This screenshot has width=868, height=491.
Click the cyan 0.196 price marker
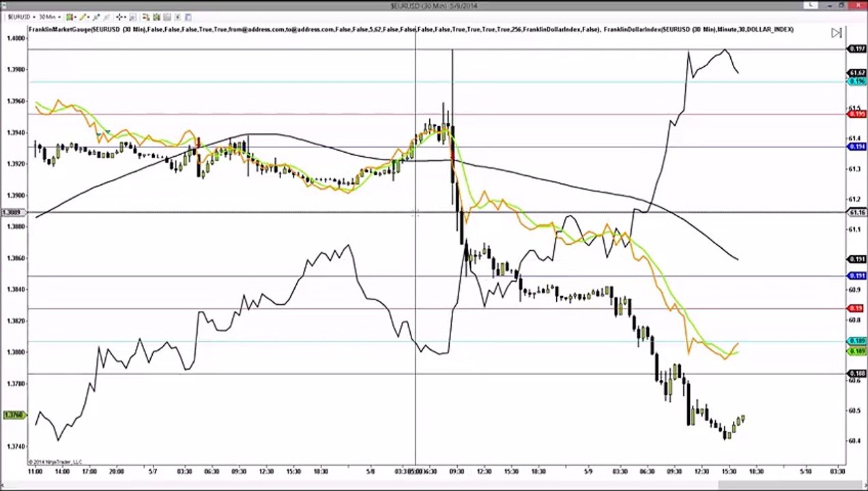coord(856,81)
